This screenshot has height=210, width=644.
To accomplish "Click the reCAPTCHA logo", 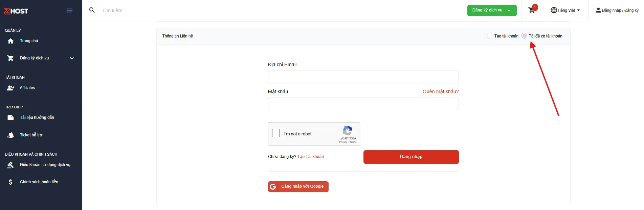I will 348,131.
